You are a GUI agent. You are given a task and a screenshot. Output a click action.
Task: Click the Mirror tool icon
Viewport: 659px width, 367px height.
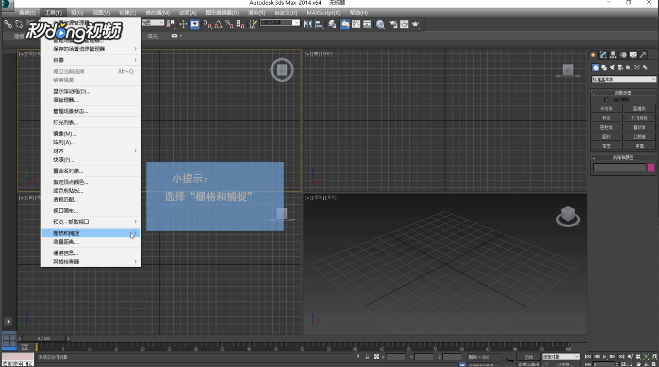pyautogui.click(x=308, y=24)
